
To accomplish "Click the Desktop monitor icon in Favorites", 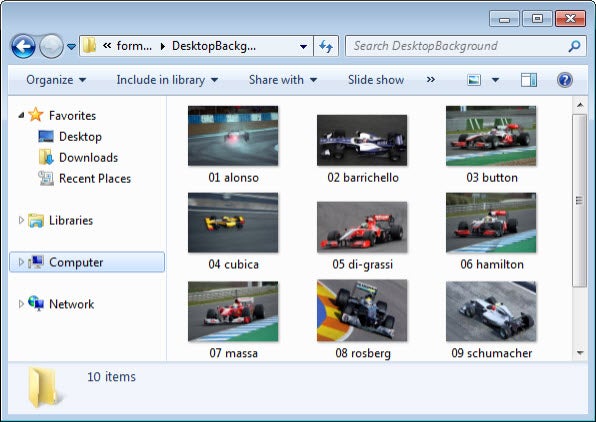I will tap(46, 136).
